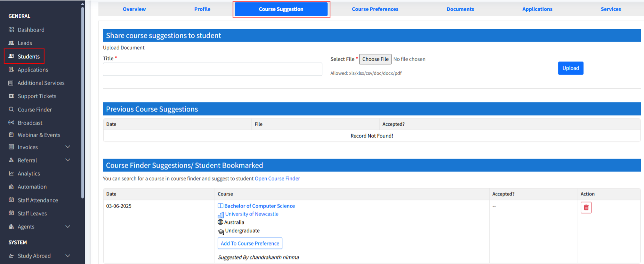Expand the Invoices submenu chevron
The image size is (644, 264).
coord(68,147)
